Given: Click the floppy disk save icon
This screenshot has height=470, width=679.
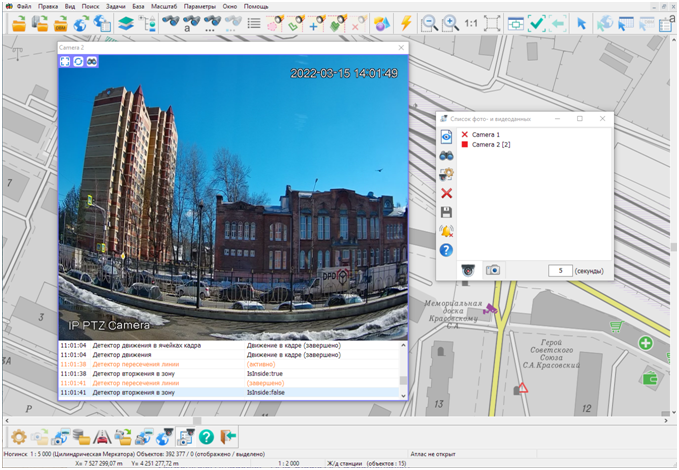Looking at the screenshot, I should click(x=447, y=212).
